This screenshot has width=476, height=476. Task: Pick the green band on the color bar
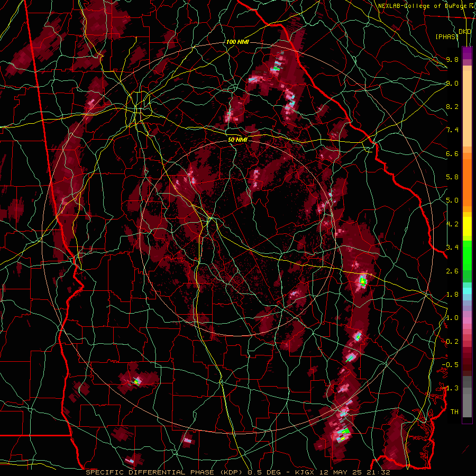tap(467, 255)
